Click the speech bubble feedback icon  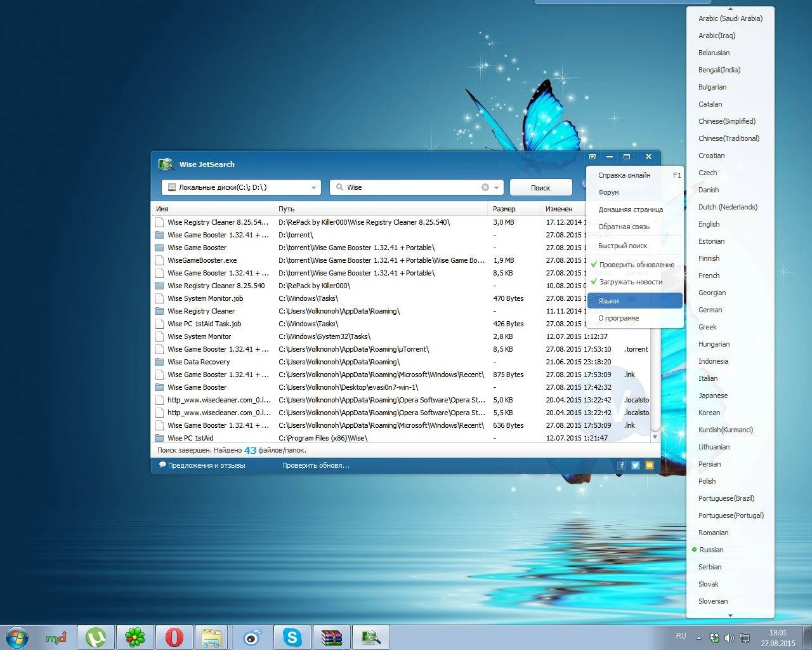click(x=162, y=465)
